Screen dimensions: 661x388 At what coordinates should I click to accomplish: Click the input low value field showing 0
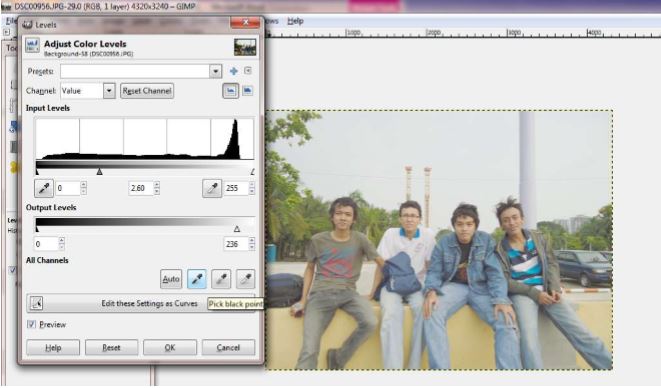pos(67,188)
